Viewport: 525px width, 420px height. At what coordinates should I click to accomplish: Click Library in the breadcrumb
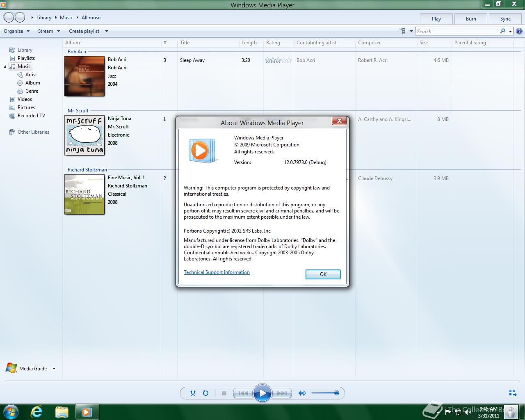click(x=43, y=18)
